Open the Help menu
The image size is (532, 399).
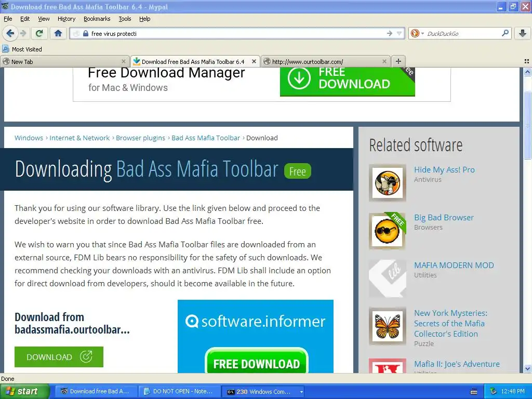pos(144,19)
